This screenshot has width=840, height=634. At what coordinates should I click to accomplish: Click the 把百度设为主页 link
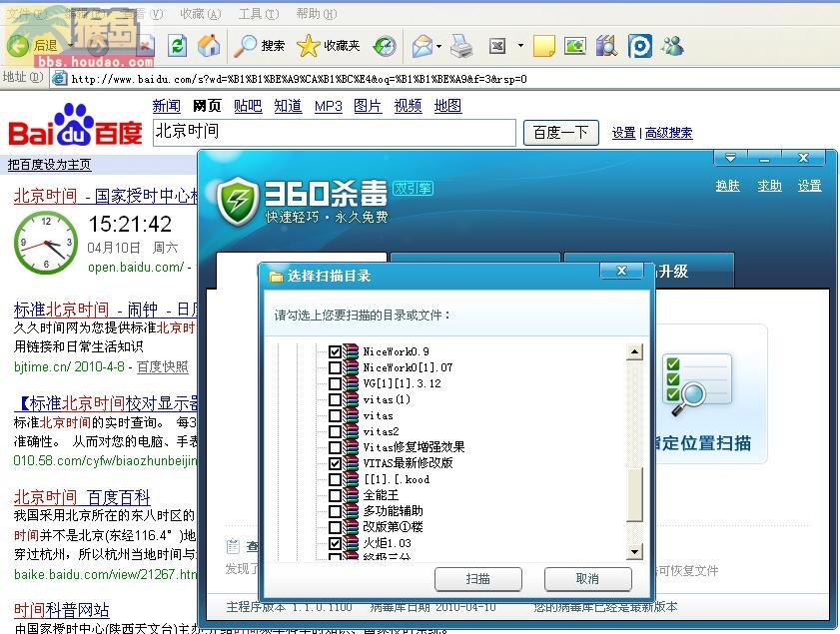coord(49,165)
